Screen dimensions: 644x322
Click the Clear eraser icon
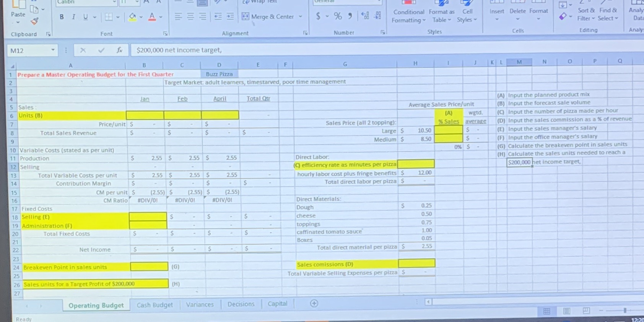[x=563, y=16]
